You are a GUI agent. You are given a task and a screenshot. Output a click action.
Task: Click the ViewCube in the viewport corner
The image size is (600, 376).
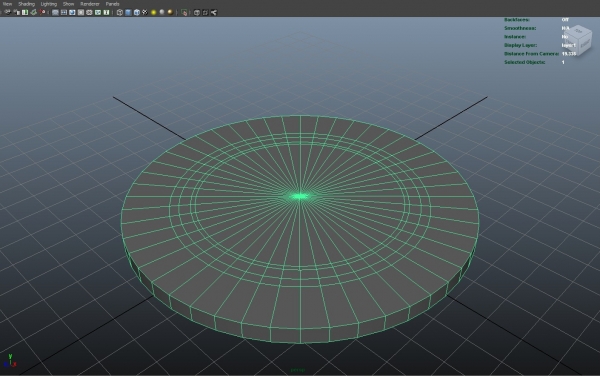tap(578, 41)
